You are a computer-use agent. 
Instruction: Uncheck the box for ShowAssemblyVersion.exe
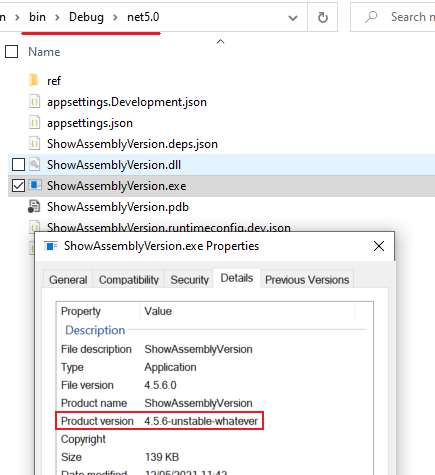click(18, 186)
